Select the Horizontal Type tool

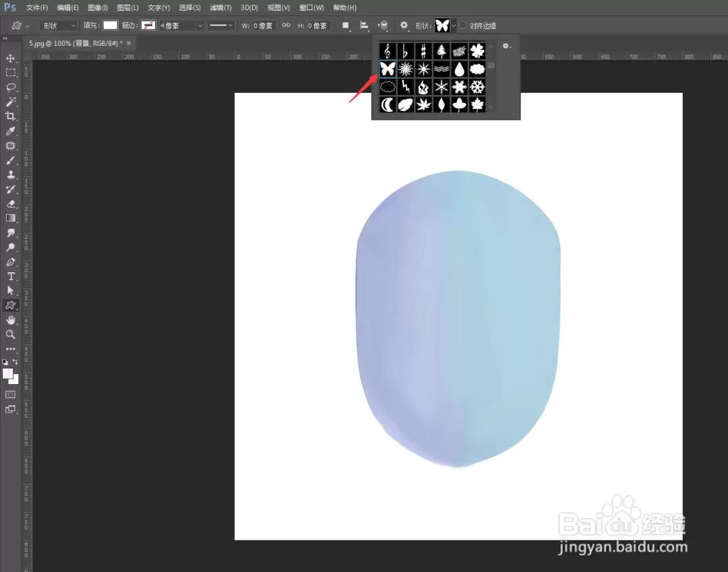point(10,276)
